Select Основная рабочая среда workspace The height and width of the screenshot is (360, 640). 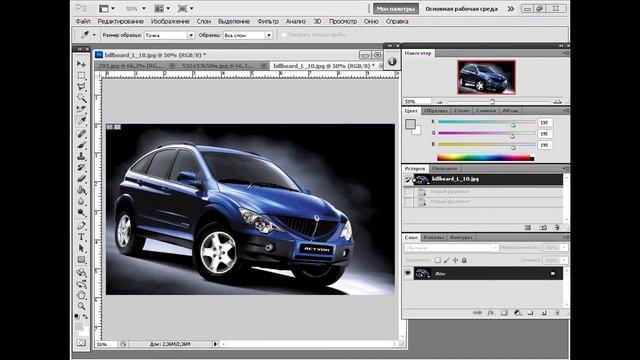coord(461,9)
